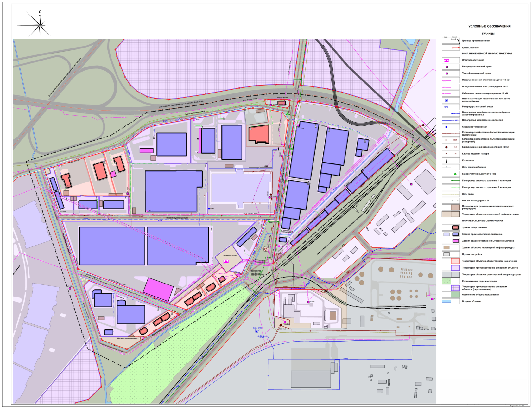
Task: Click the Водопровод хозяйственно-питьевой ранее запроектированный label
Action: click(486, 113)
